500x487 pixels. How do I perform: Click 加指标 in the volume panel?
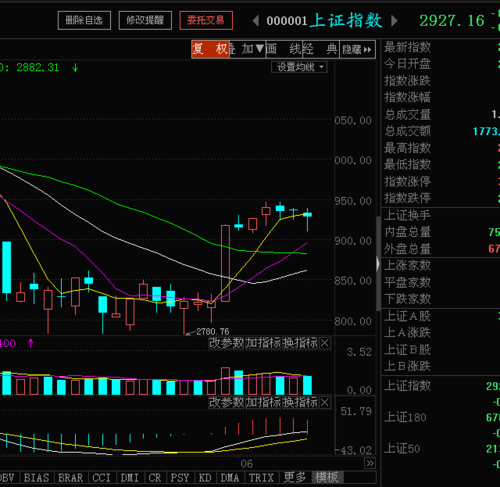[263, 343]
